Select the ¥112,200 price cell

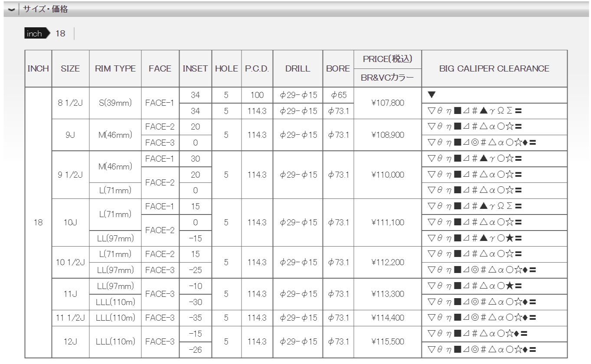click(387, 262)
